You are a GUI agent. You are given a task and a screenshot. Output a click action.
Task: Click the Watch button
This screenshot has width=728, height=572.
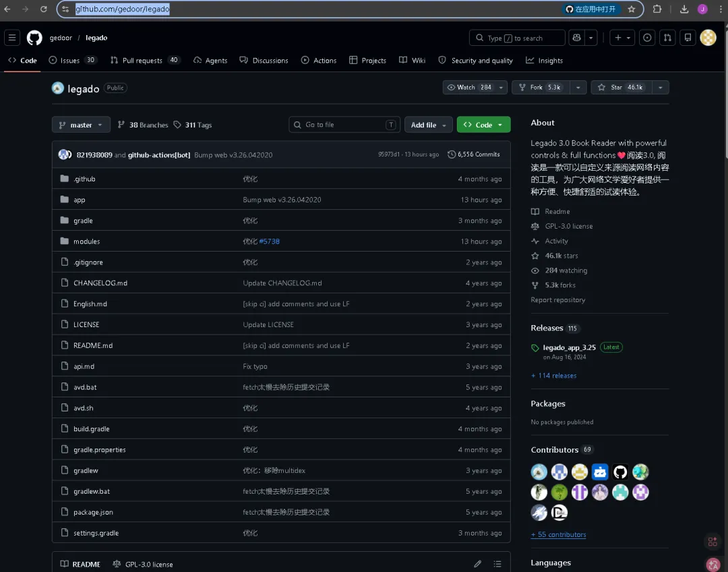click(469, 88)
